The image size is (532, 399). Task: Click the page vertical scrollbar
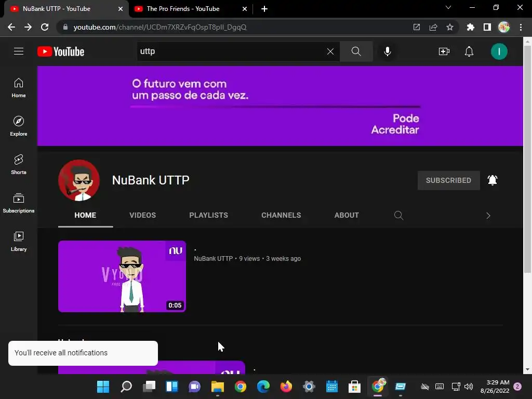coord(527,159)
